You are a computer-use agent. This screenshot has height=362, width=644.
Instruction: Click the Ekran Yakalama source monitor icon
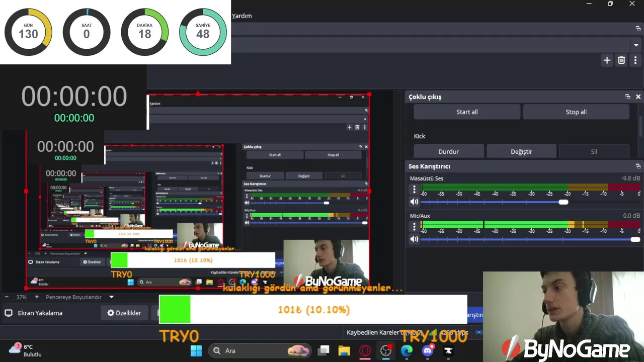(9, 313)
